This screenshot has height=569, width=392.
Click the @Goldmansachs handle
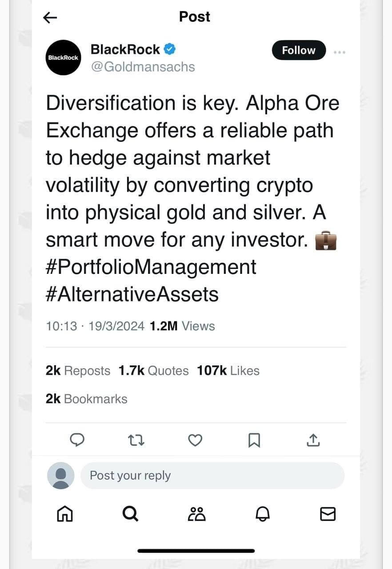pos(143,67)
